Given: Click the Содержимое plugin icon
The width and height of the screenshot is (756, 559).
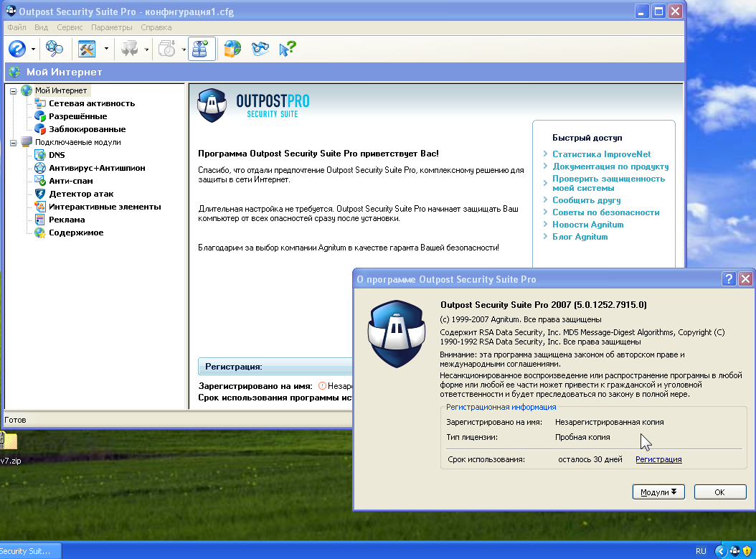Looking at the screenshot, I should tap(40, 232).
